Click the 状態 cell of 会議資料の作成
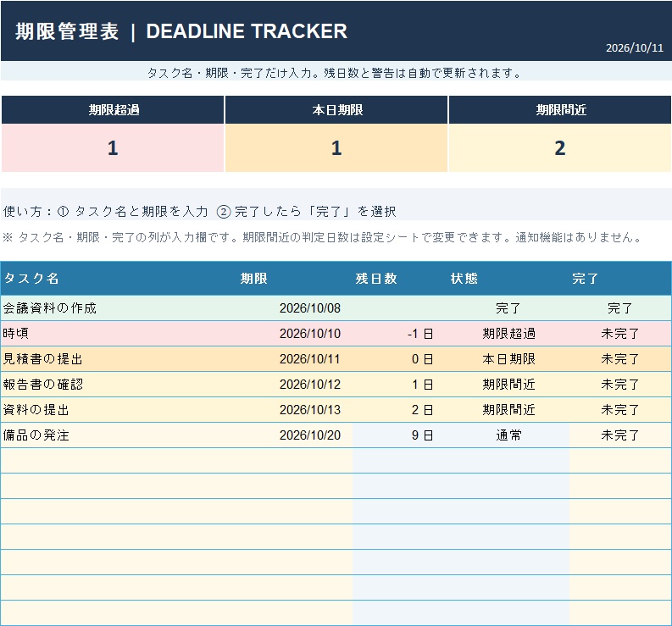The width and height of the screenshot is (672, 626). point(508,308)
